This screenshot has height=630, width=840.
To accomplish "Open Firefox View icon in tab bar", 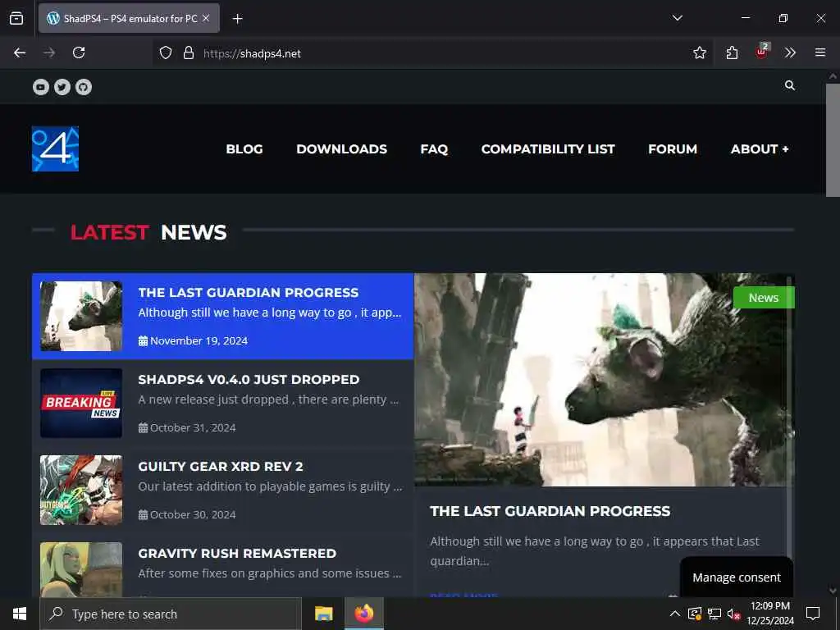I will click(x=16, y=18).
